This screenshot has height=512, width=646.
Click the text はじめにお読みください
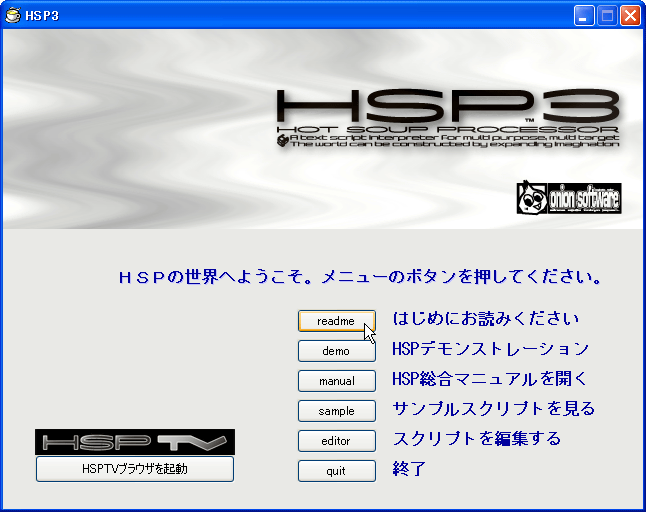click(x=485, y=319)
